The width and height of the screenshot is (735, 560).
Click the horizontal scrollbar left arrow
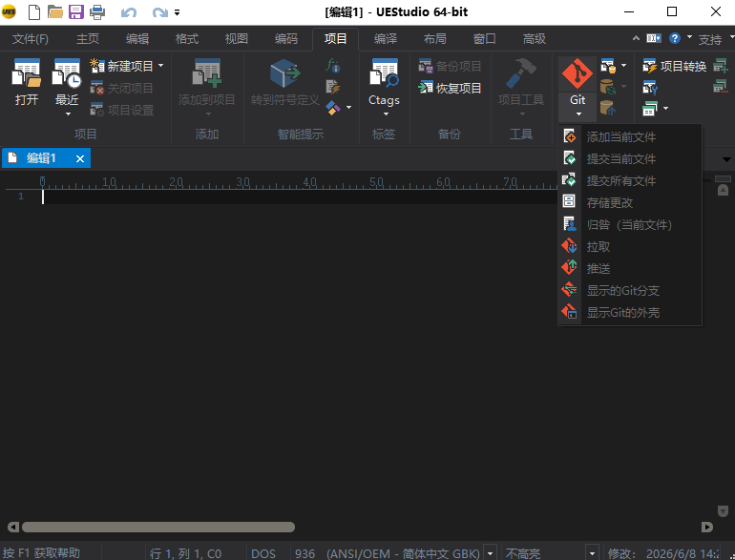coord(13,528)
